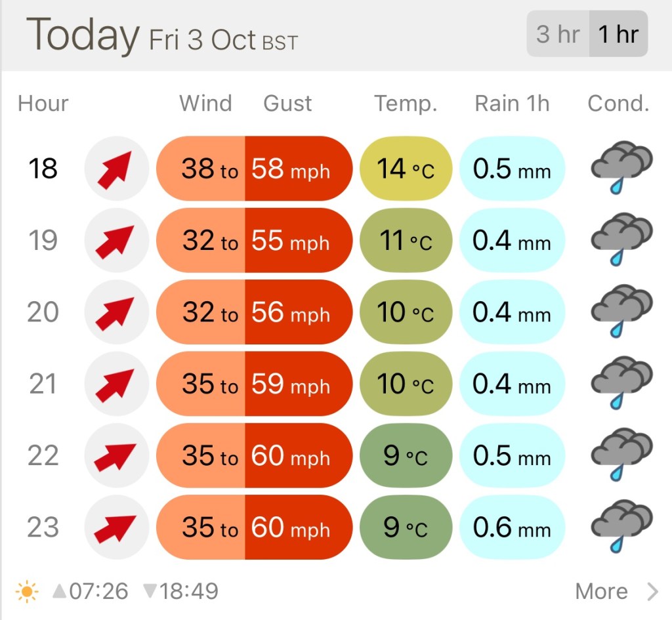Click the wind direction arrow for hour 23
The image size is (672, 620).
pyautogui.click(x=114, y=527)
